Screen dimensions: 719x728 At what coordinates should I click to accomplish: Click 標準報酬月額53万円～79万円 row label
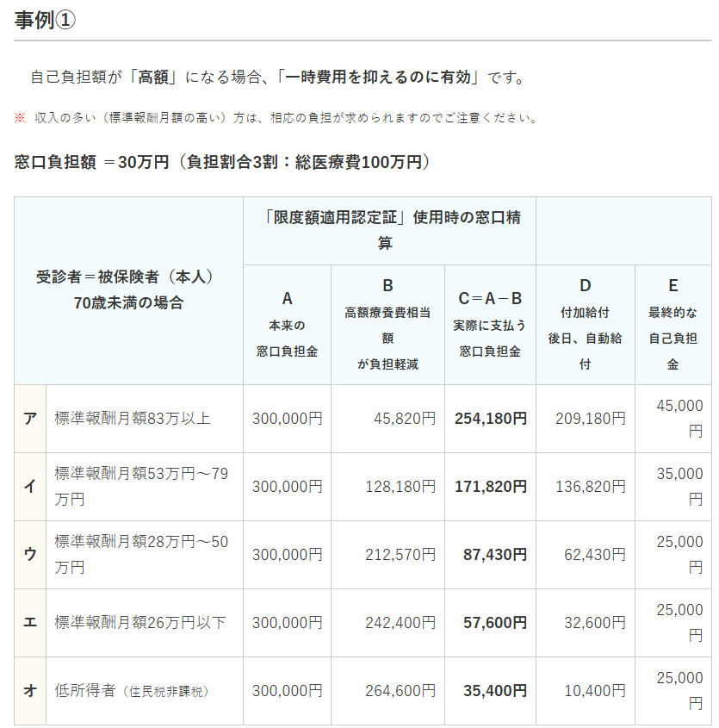click(141, 486)
